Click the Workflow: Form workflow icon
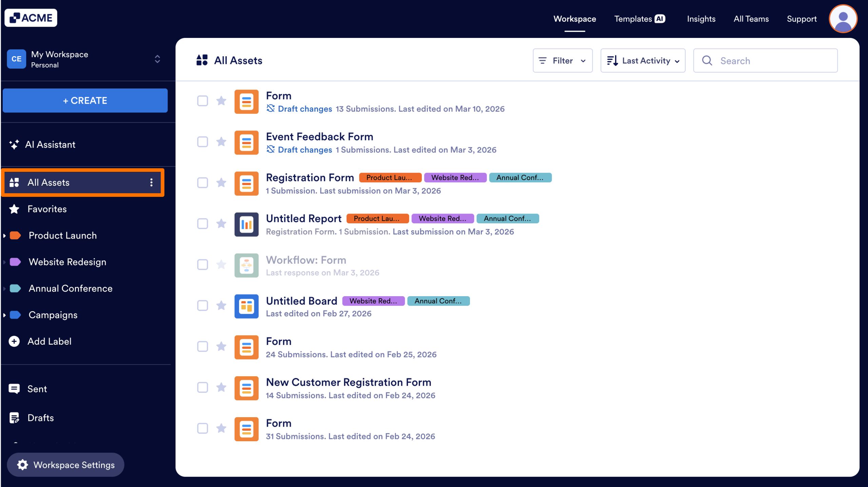This screenshot has height=487, width=868. coord(246,265)
